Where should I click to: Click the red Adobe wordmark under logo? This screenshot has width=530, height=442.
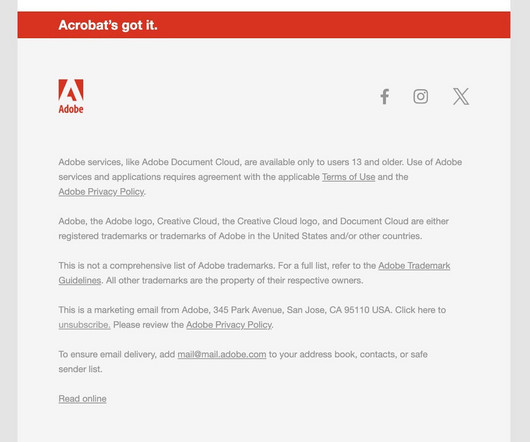71,109
